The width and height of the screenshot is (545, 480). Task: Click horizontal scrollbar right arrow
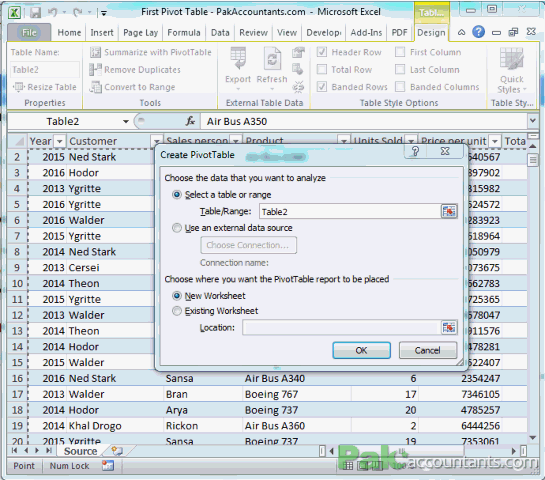point(514,451)
